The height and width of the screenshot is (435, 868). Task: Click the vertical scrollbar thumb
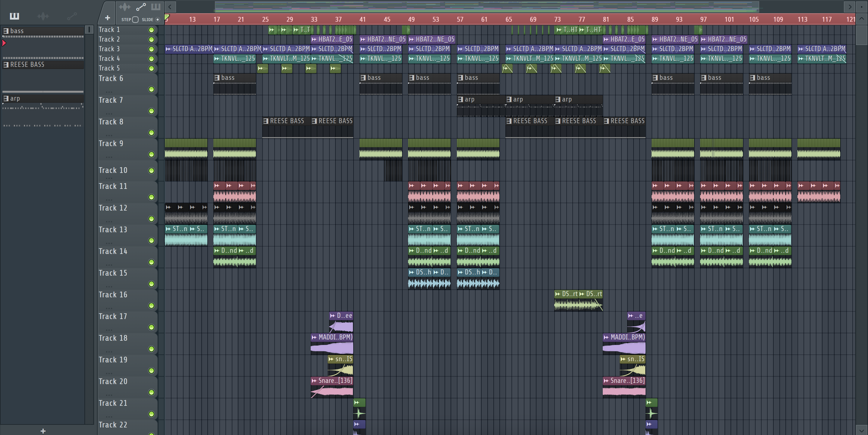tap(862, 35)
